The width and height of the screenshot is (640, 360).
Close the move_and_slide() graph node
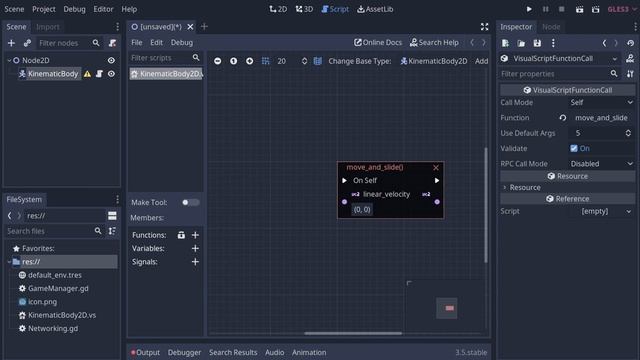pos(436,168)
